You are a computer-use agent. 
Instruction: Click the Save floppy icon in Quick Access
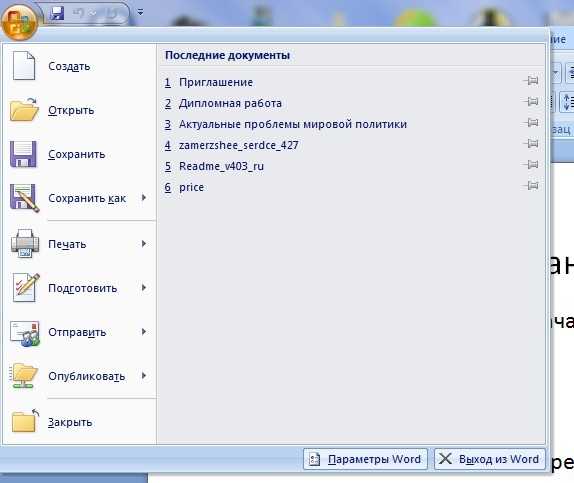click(57, 13)
